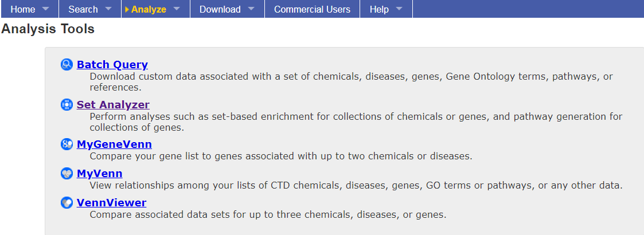This screenshot has width=644, height=235.
Task: Select the Download menu item
Action: click(220, 9)
